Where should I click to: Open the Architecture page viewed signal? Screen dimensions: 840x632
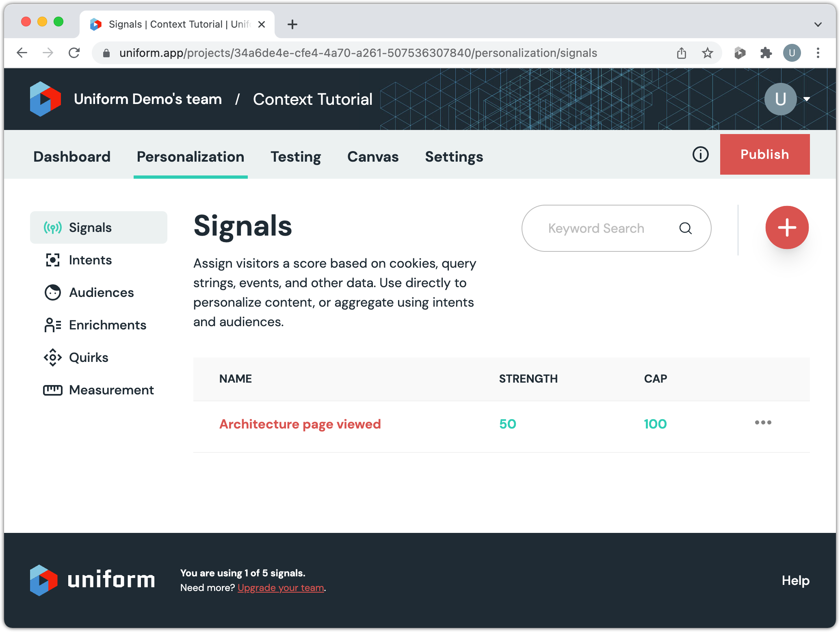click(300, 424)
